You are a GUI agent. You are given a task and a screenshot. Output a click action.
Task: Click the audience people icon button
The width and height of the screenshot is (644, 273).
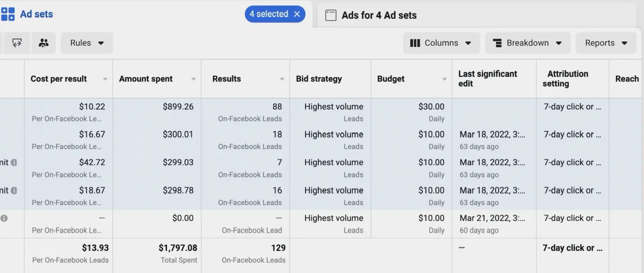43,43
